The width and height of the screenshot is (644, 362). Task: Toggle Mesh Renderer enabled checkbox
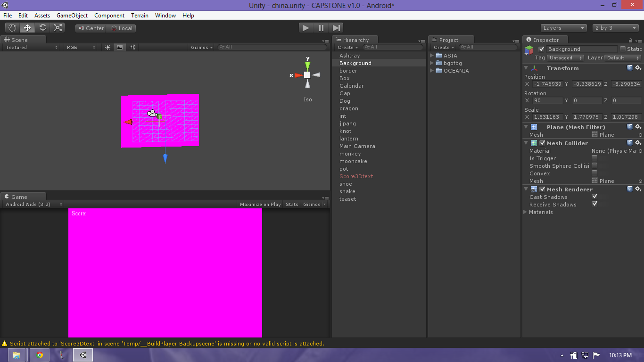(x=542, y=189)
